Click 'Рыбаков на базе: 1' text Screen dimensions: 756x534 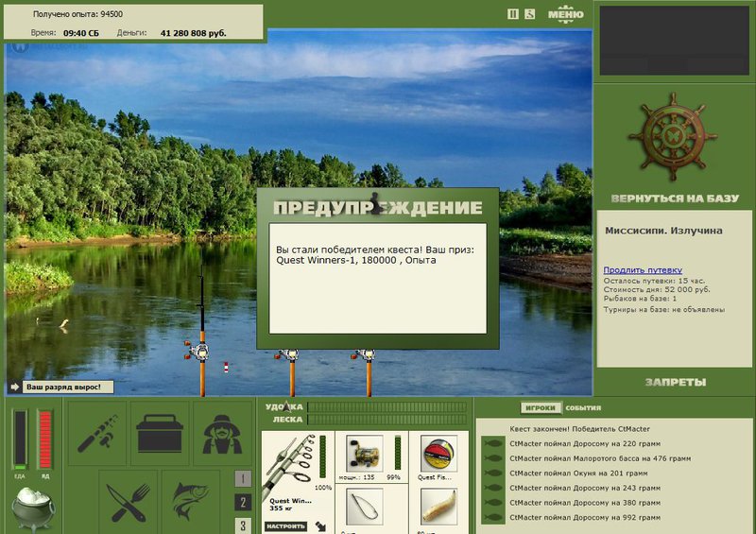[x=640, y=299]
